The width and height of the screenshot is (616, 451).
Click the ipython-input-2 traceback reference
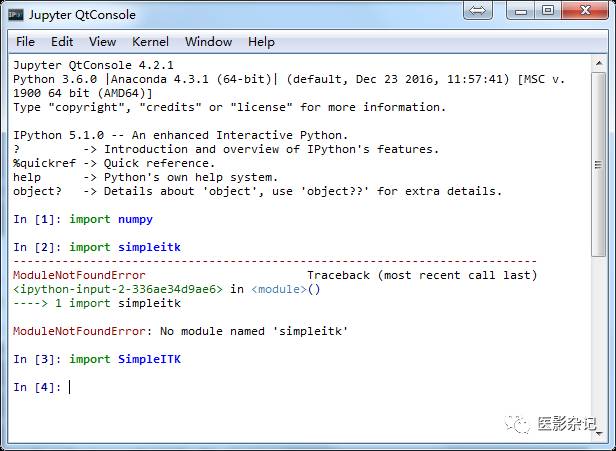click(117, 289)
